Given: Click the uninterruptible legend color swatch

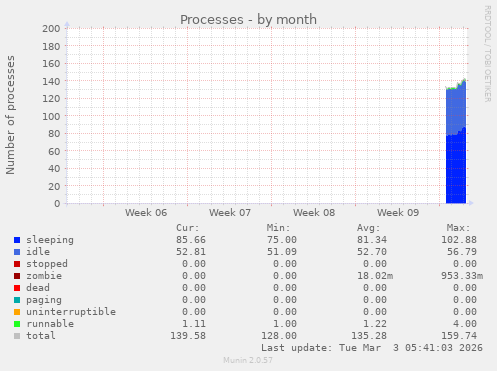Looking at the screenshot, I should coord(17,312).
